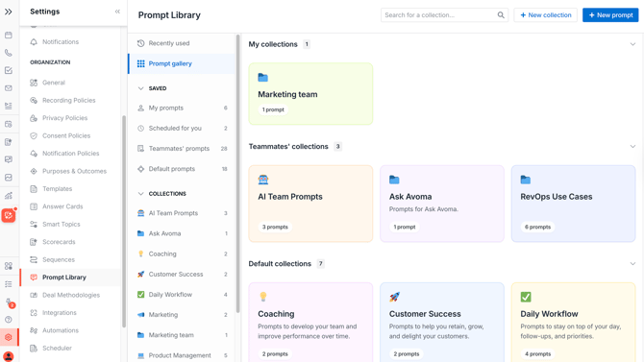Open the settings gear in left rail
This screenshot has height=362, width=644.
(x=9, y=337)
